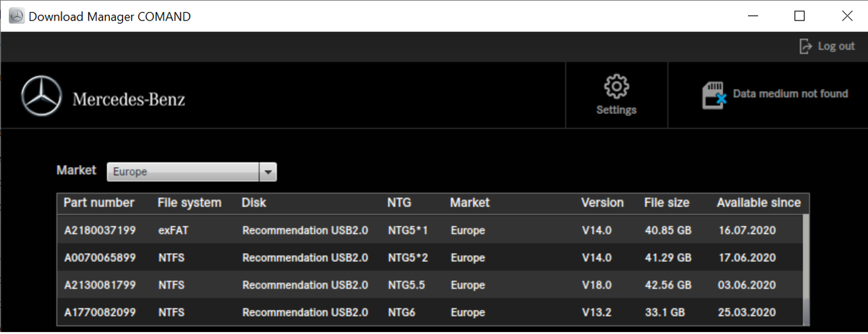Click the date 03.06.2020
The image size is (868, 334).
(747, 285)
